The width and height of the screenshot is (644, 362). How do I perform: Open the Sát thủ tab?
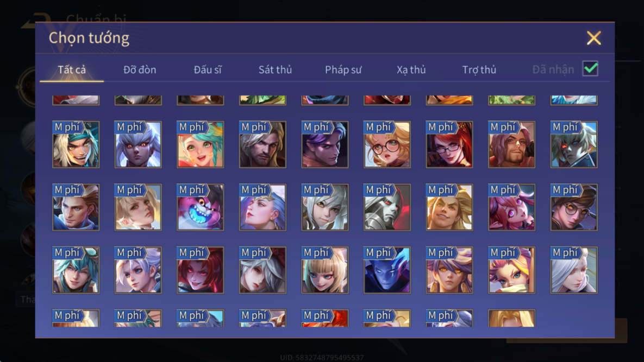tap(275, 69)
